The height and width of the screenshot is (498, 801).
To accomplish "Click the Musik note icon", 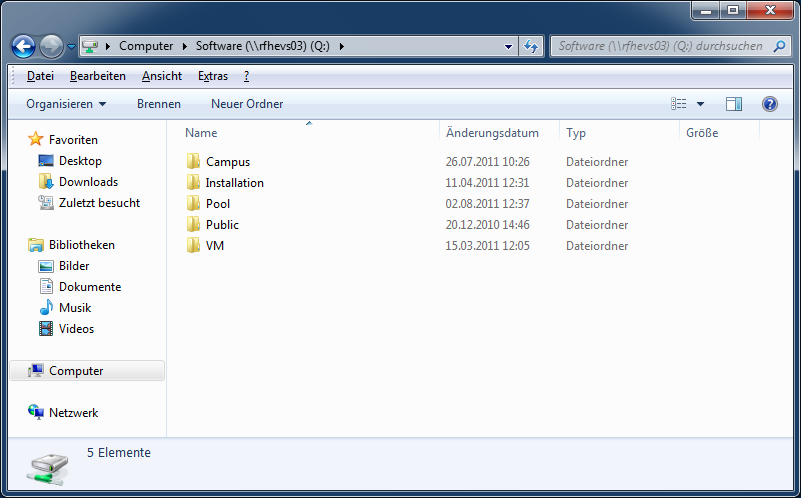I will pyautogui.click(x=46, y=307).
